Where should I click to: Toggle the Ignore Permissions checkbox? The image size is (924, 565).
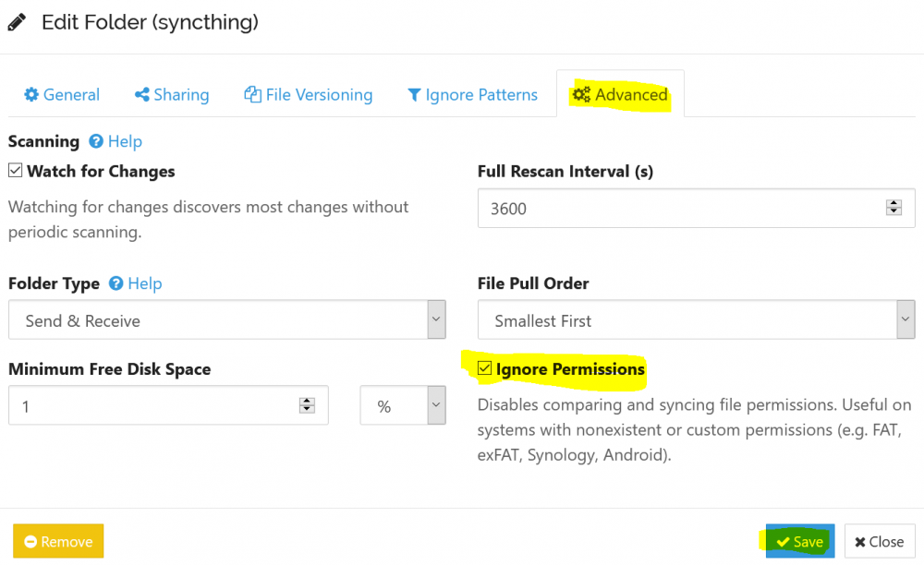484,368
